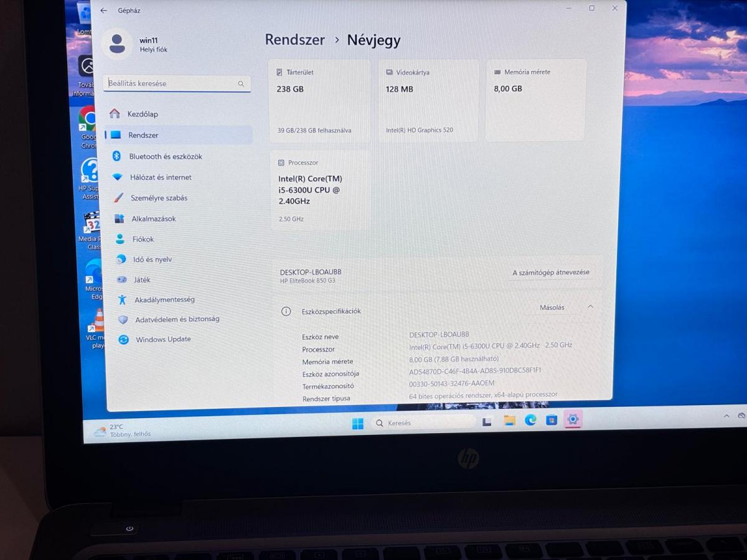Select the 64 bites operációs rendszer text

pos(483,395)
